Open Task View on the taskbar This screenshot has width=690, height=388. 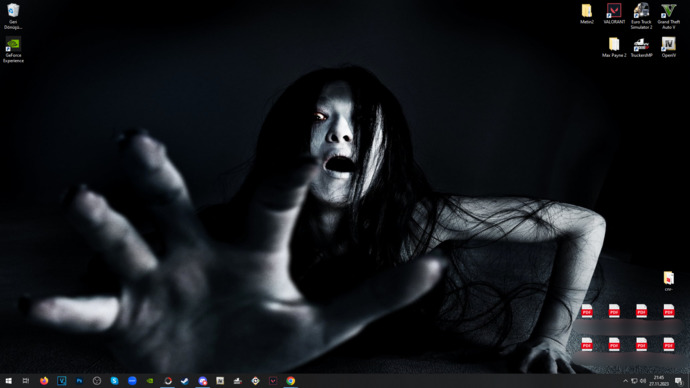(26, 381)
